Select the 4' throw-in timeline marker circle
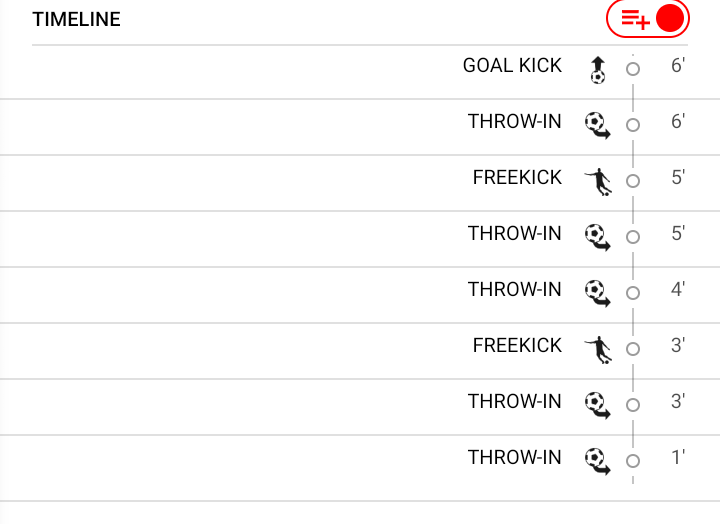Screen dimensions: 720x524 coord(632,293)
